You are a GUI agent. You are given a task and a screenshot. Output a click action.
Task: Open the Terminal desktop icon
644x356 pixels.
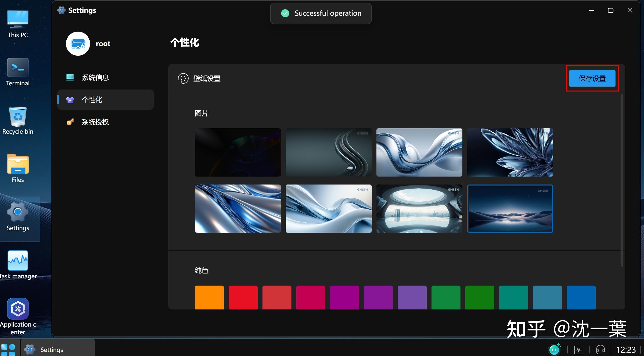[x=18, y=68]
